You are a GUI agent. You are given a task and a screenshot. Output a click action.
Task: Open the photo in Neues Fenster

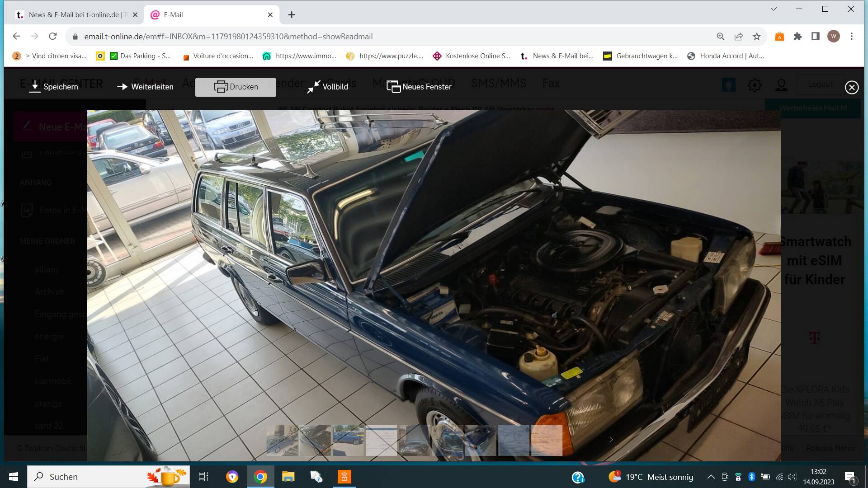coord(419,87)
